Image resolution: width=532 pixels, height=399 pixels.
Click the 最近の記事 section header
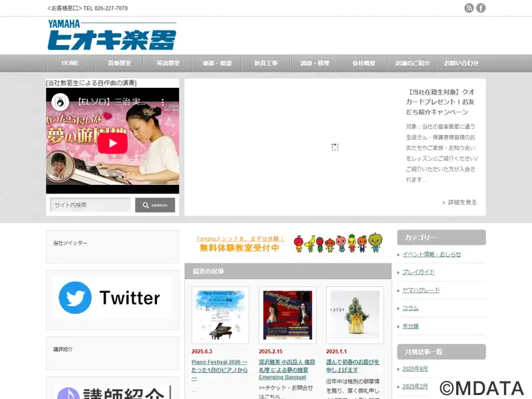(x=288, y=271)
